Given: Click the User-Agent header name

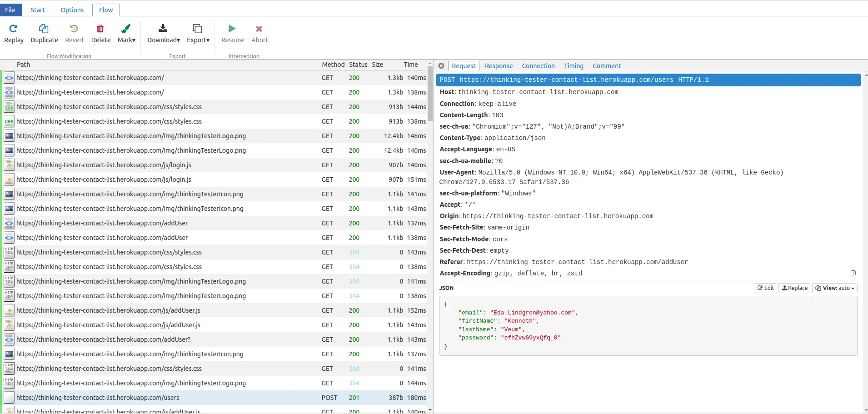Looking at the screenshot, I should (457, 172).
